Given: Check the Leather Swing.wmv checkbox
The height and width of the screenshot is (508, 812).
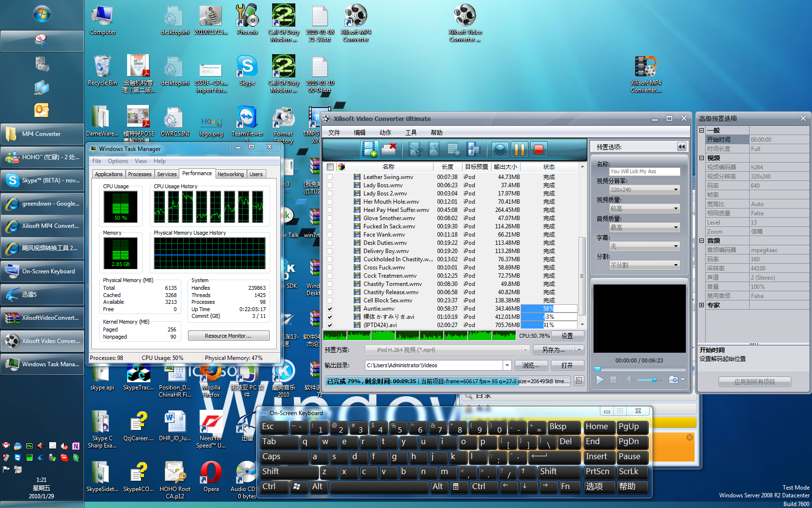Looking at the screenshot, I should click(x=330, y=177).
